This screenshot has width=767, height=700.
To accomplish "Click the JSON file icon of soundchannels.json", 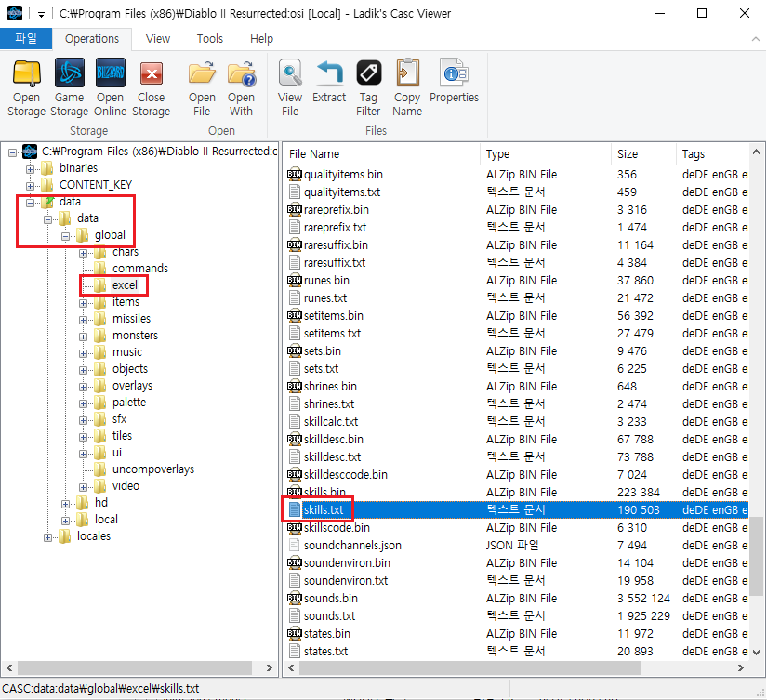I will (x=295, y=546).
